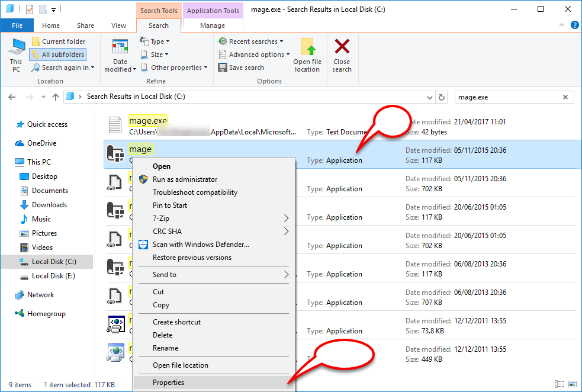The height and width of the screenshot is (392, 582).
Task: Choose Rename in context menu
Action: pyautogui.click(x=214, y=348)
